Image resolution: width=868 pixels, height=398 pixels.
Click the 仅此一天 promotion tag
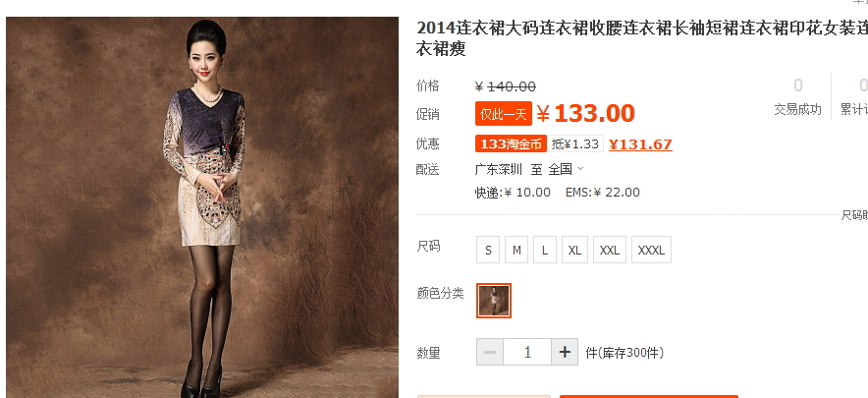click(x=503, y=114)
